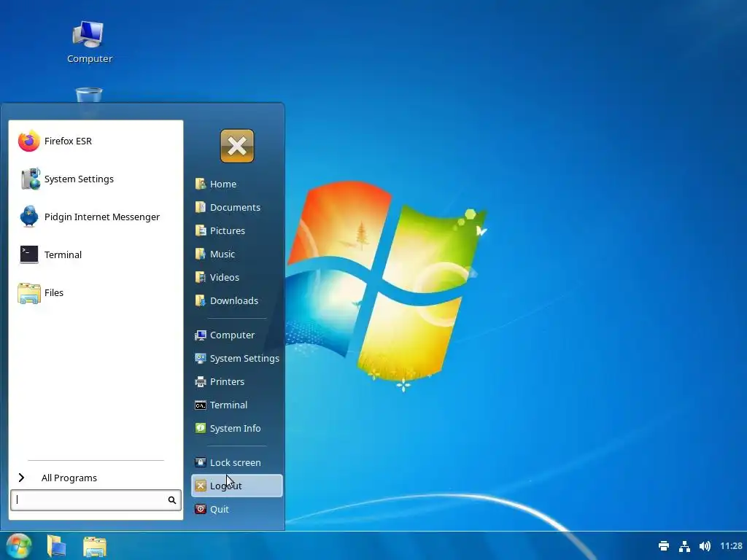
Task: Click the Quit power icon
Action: [201, 509]
